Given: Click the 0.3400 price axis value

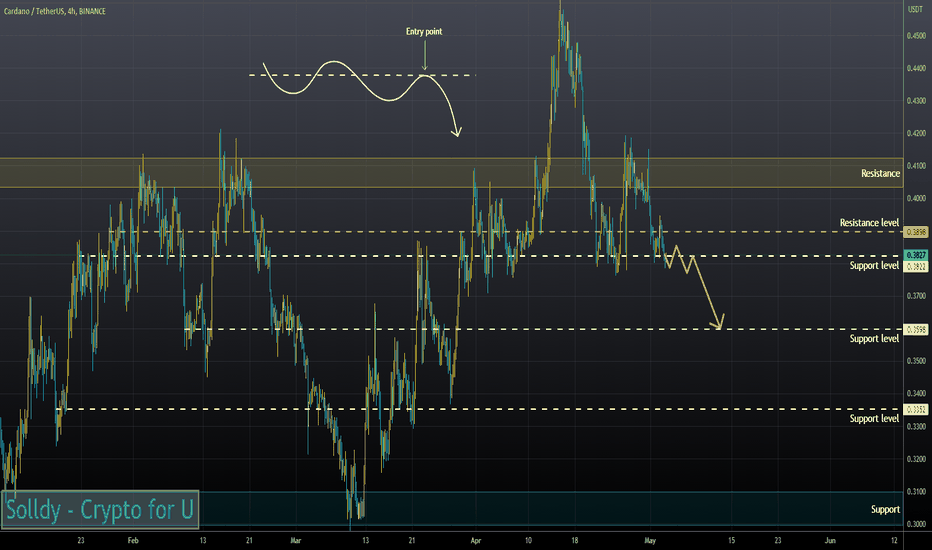Looking at the screenshot, I should [x=916, y=394].
